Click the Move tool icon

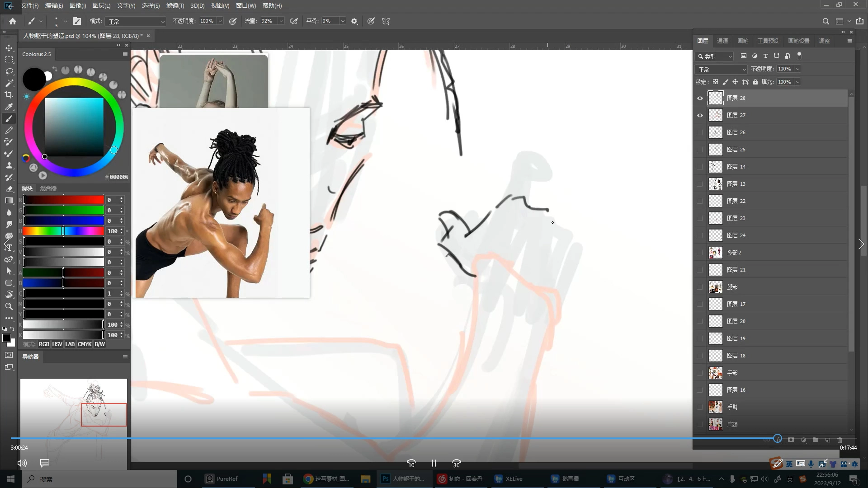pos(9,48)
